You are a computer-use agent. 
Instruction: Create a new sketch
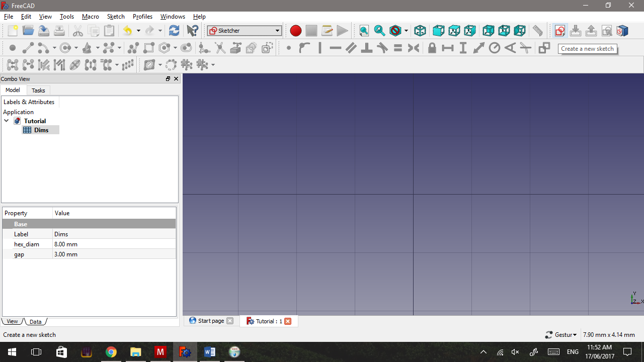tap(559, 31)
